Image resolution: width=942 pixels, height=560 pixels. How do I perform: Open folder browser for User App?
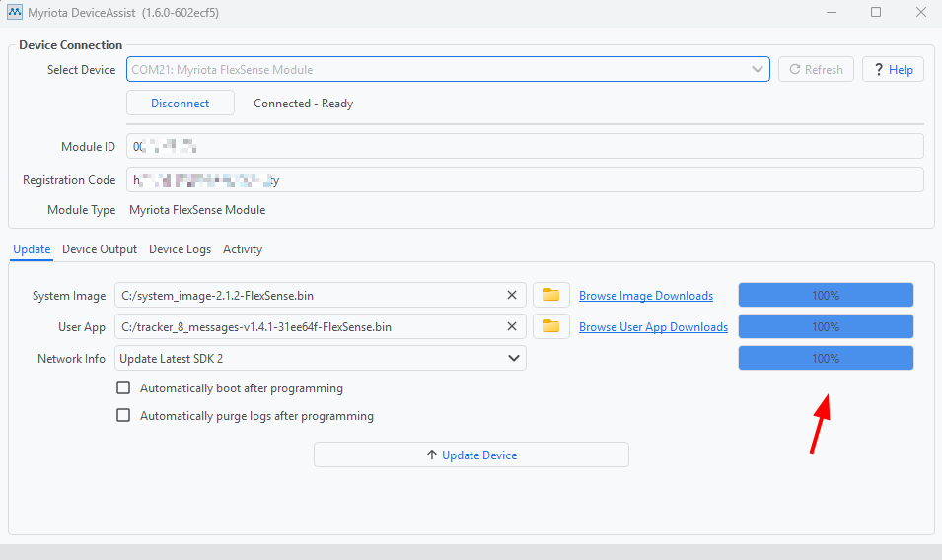551,326
